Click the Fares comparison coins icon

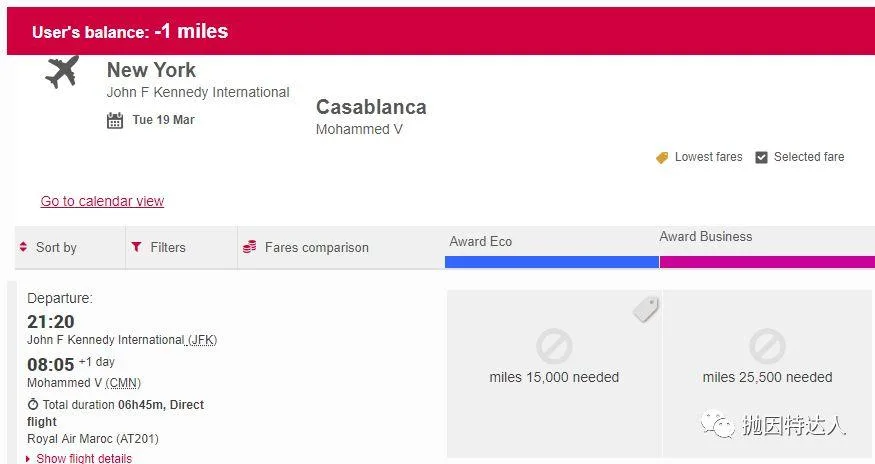[250, 247]
